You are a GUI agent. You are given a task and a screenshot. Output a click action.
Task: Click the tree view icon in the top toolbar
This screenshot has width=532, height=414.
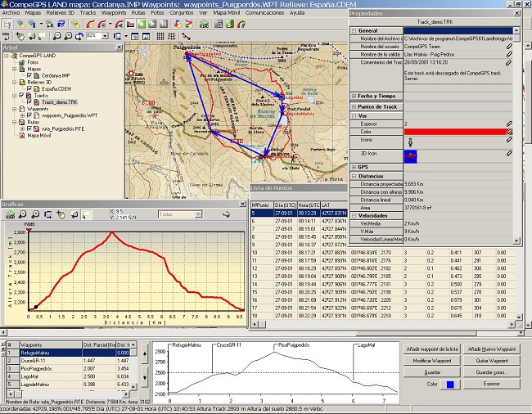7,24
